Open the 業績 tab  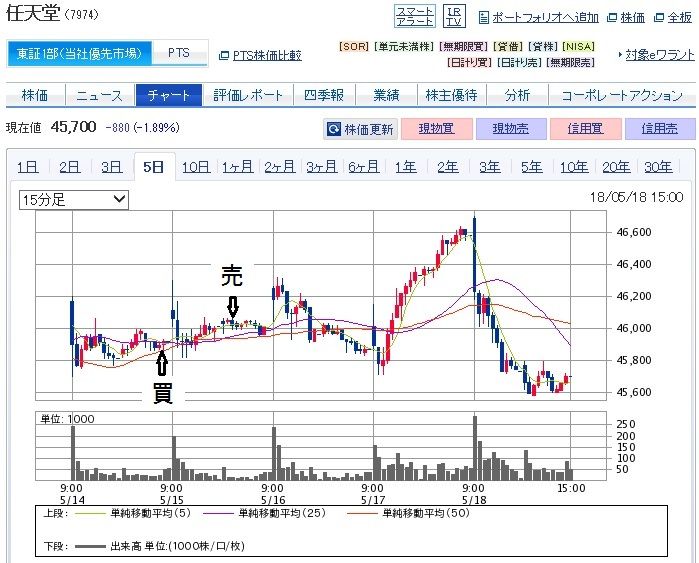[x=386, y=95]
